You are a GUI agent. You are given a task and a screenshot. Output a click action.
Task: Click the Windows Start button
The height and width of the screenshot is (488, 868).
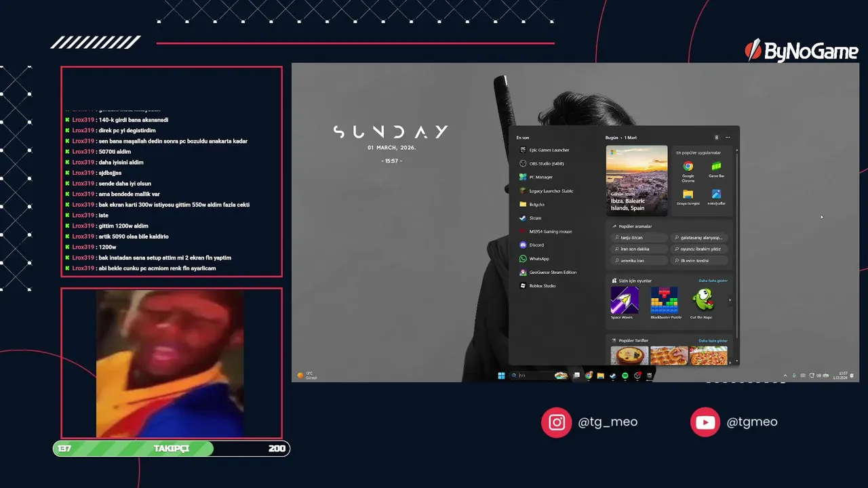pos(501,375)
